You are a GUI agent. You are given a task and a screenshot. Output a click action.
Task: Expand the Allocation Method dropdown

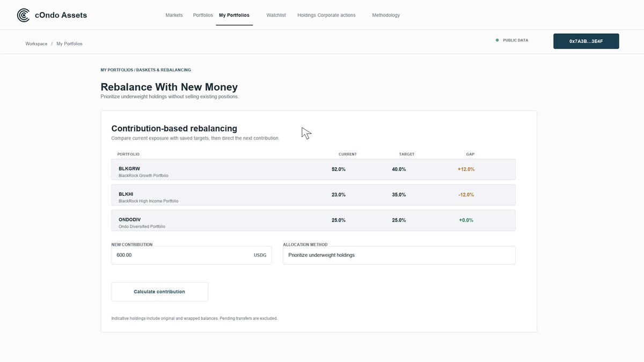point(399,255)
